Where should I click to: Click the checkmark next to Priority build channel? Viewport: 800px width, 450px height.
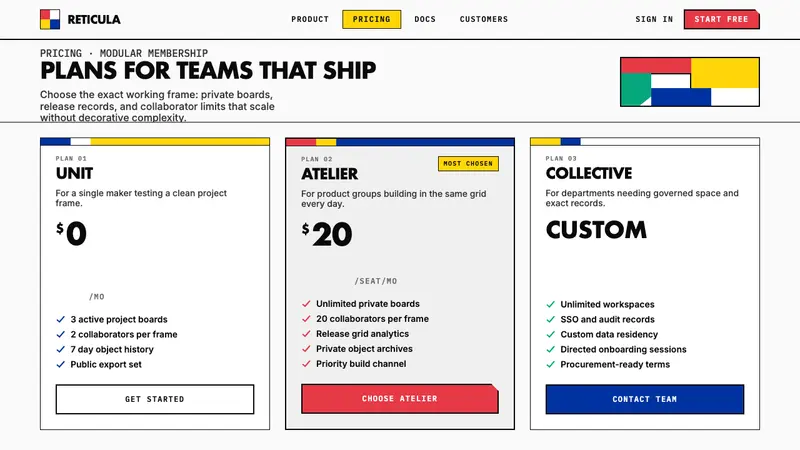tap(306, 364)
